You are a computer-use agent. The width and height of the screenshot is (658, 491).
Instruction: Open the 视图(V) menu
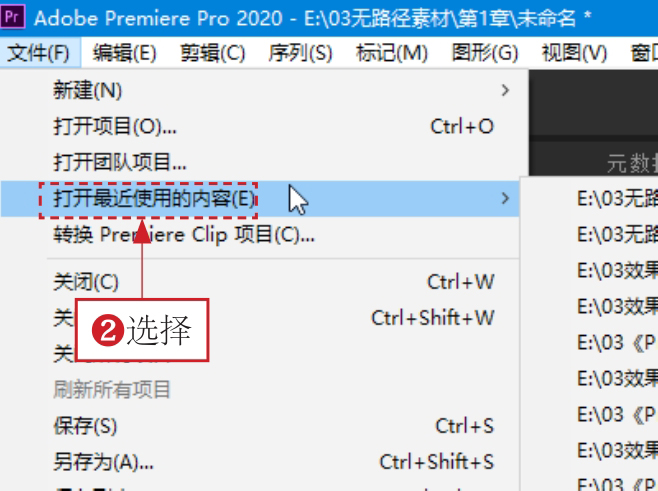574,53
